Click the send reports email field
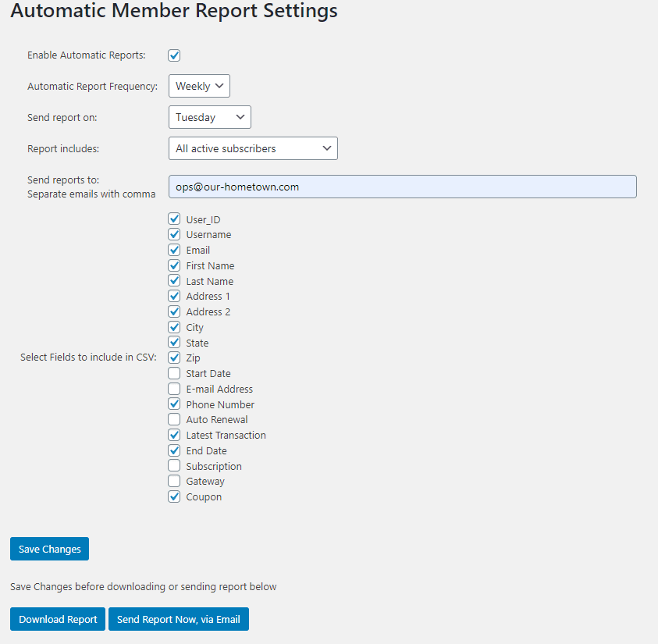 coord(403,187)
